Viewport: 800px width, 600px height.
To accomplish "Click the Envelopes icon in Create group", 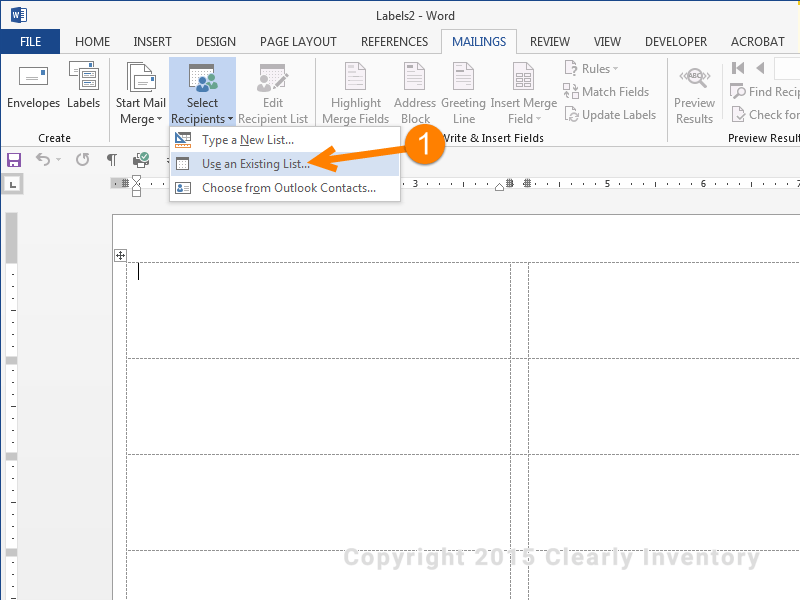I will pos(33,77).
